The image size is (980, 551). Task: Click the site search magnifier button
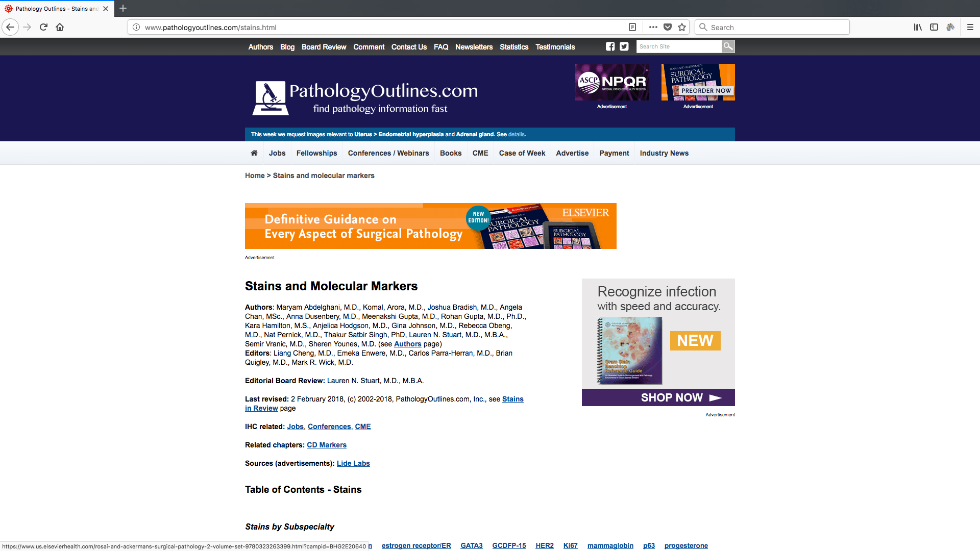pyautogui.click(x=728, y=46)
